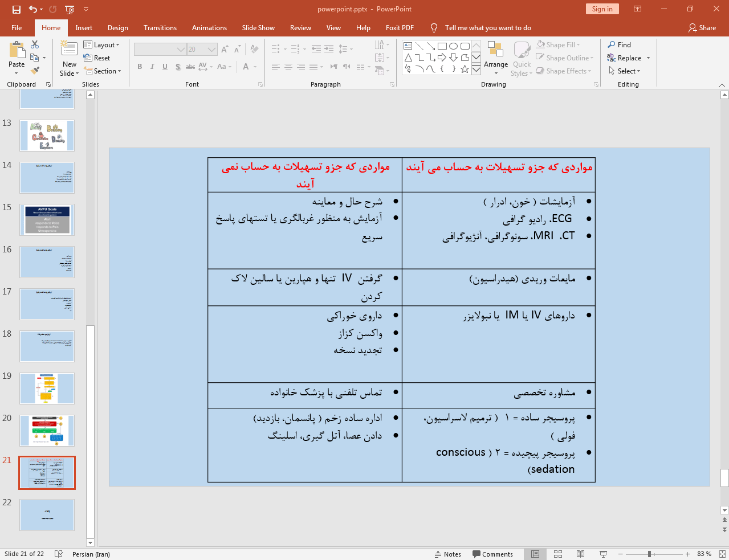The height and width of the screenshot is (560, 729).
Task: Fit the slide to the current window
Action: pos(722,554)
